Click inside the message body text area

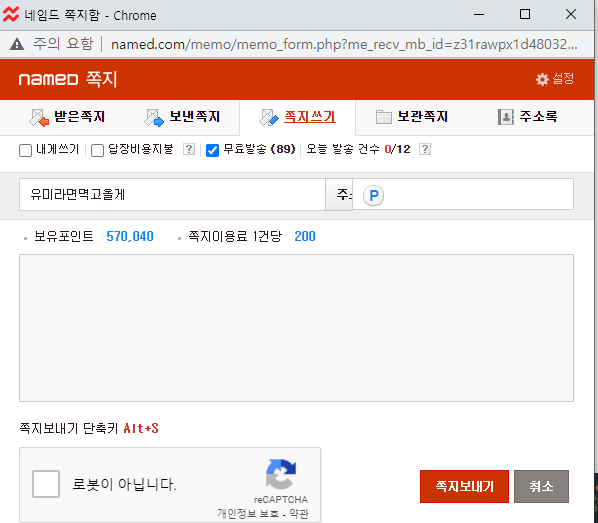pos(296,328)
